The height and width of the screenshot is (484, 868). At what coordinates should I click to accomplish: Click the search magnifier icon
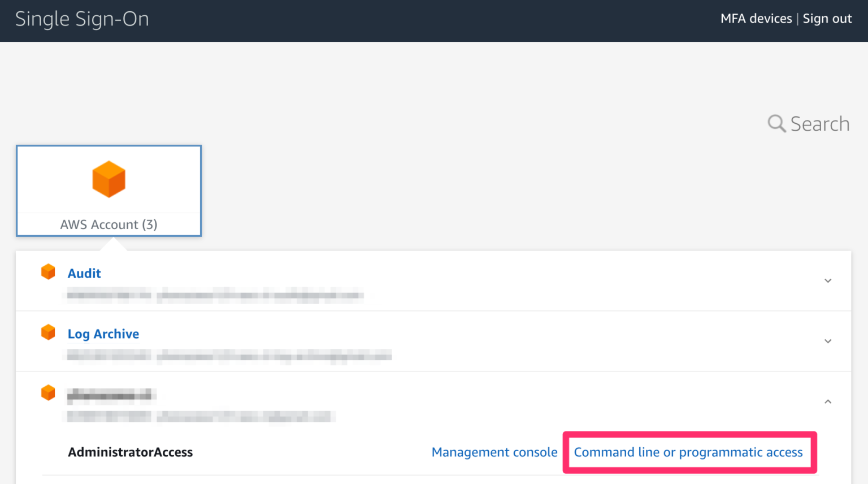click(x=776, y=123)
